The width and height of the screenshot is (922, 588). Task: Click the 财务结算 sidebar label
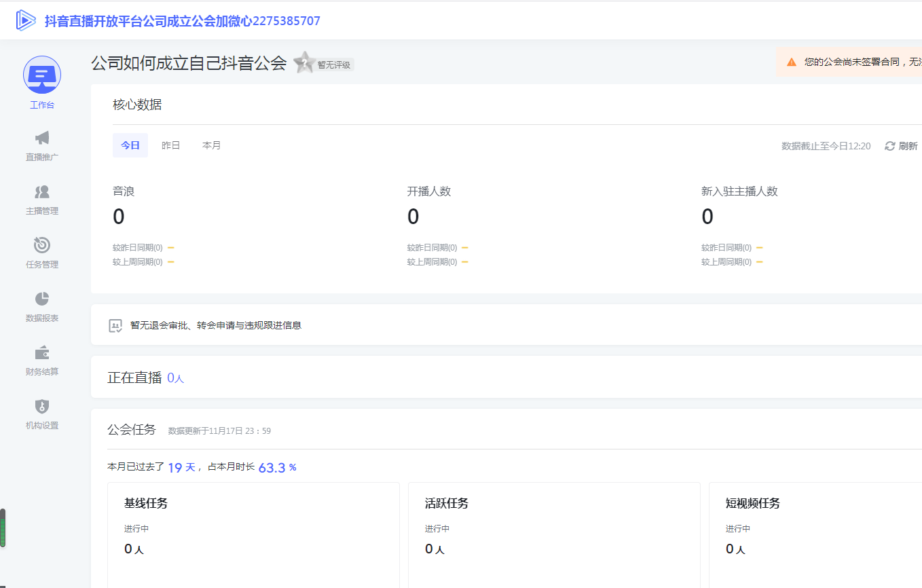[42, 372]
